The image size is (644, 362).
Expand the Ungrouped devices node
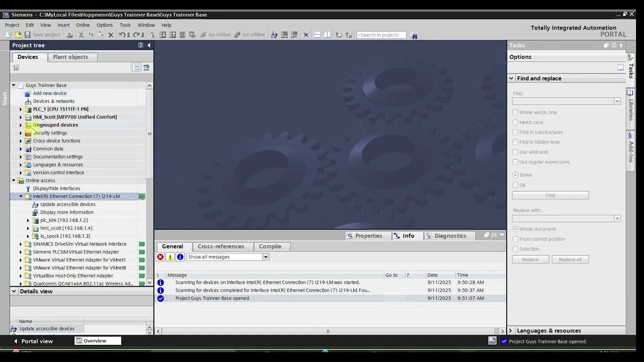click(21, 125)
